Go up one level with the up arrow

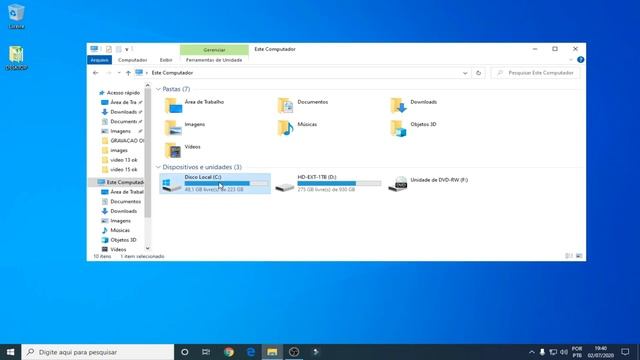(128, 73)
